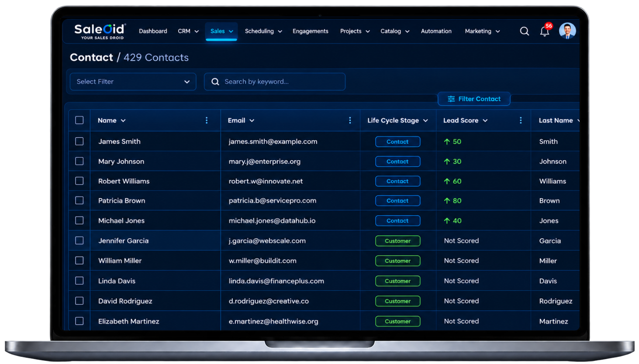Open the user profile avatar
Screen dimensions: 639x364
(x=567, y=31)
